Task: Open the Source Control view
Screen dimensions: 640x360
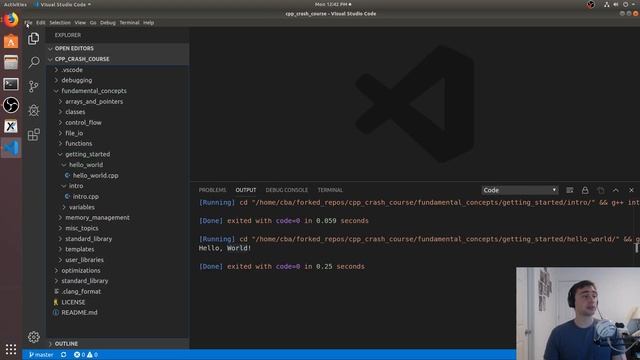Action: [33, 86]
